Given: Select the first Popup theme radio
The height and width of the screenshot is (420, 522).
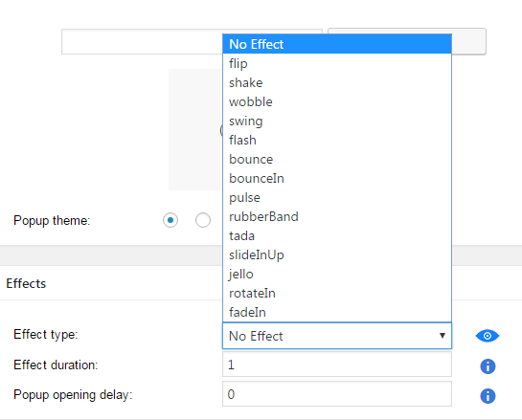Looking at the screenshot, I should pos(170,220).
